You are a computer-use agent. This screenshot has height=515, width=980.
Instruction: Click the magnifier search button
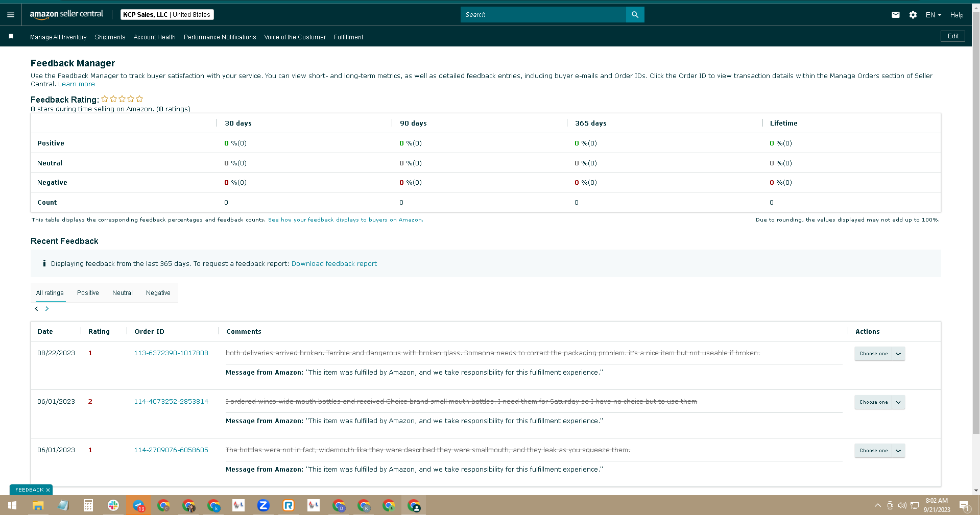(635, 15)
